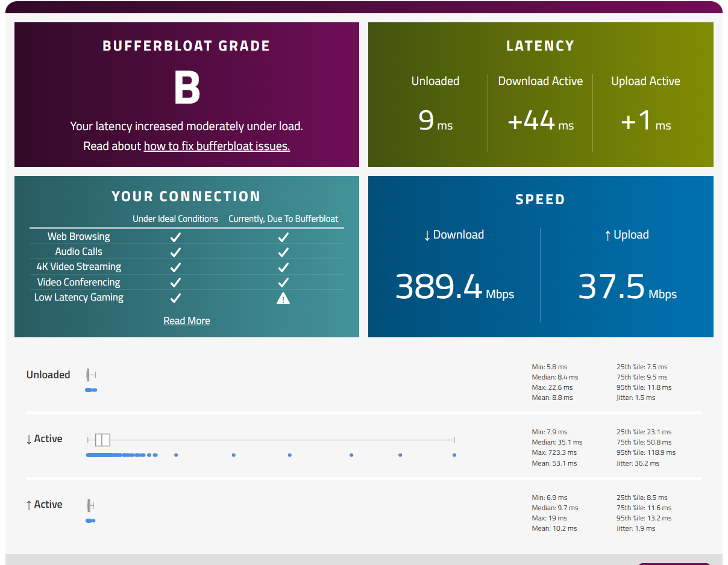Click the "↑ Upload" label in Speed panel
Image resolution: width=728 pixels, height=565 pixels.
626,235
